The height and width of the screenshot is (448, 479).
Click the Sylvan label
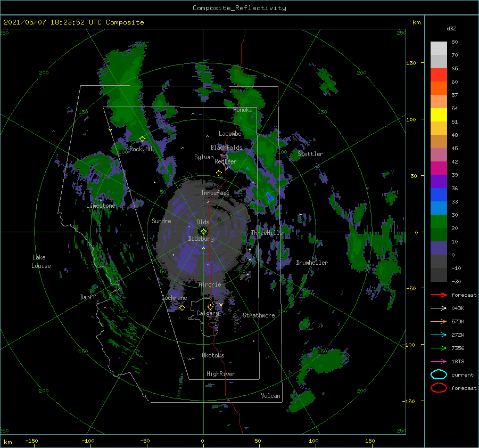[x=204, y=157]
